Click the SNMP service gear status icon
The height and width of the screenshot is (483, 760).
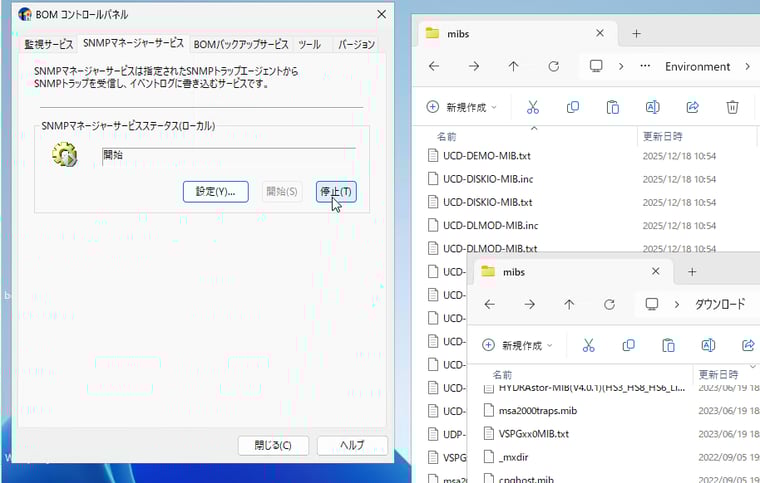click(x=64, y=155)
